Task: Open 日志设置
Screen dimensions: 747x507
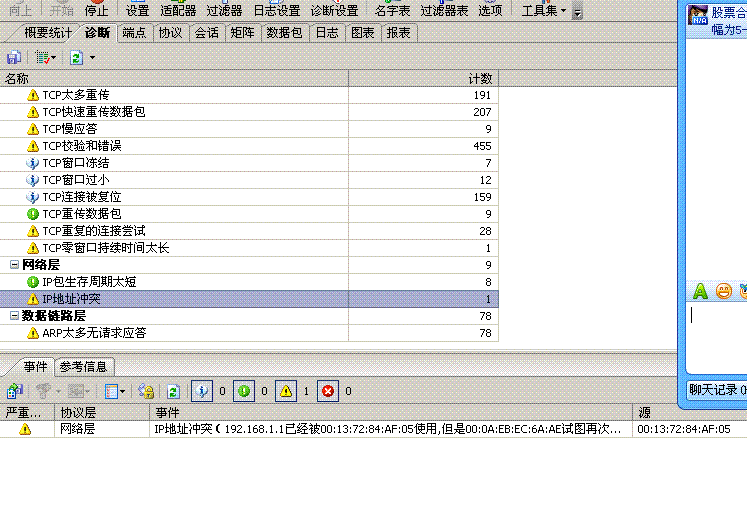Action: pyautogui.click(x=277, y=10)
